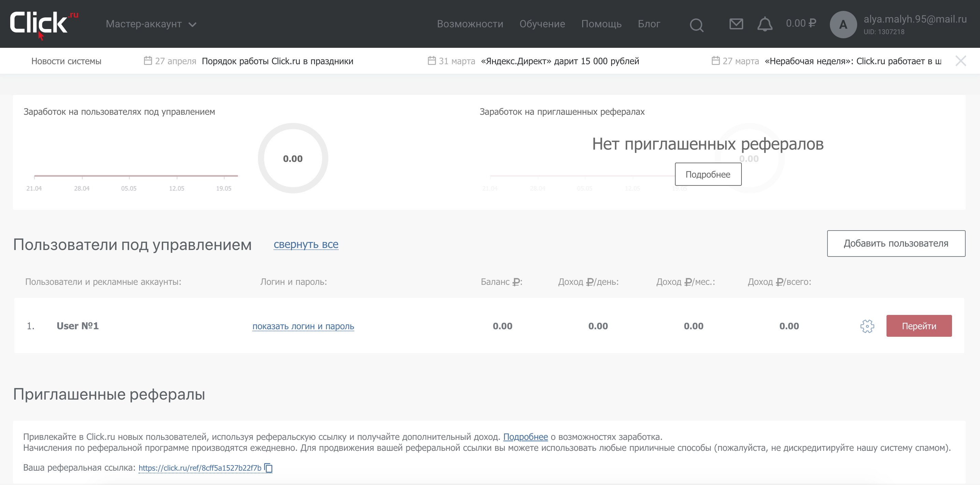Click calendar icon beside 27 марта
The height and width of the screenshot is (485, 980).
tap(716, 61)
